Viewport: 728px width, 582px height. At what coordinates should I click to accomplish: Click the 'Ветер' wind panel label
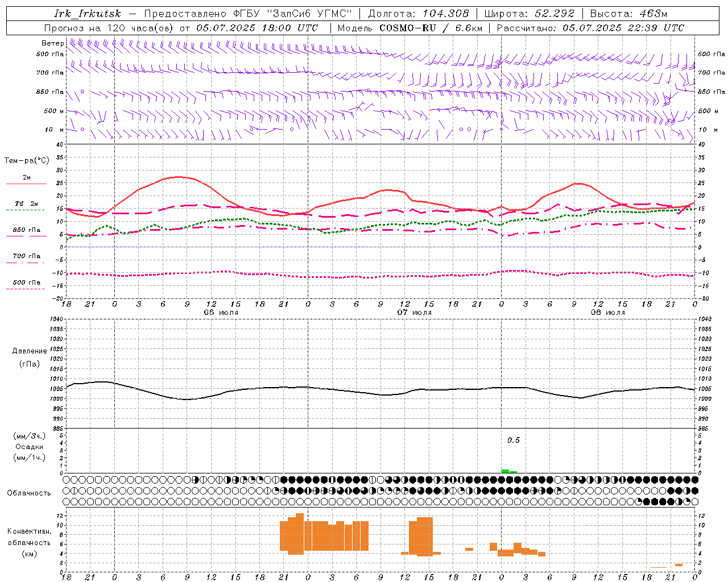click(x=52, y=43)
